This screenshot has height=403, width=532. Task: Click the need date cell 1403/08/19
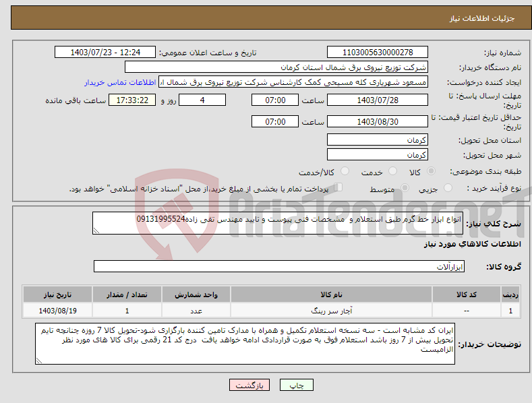58,311
